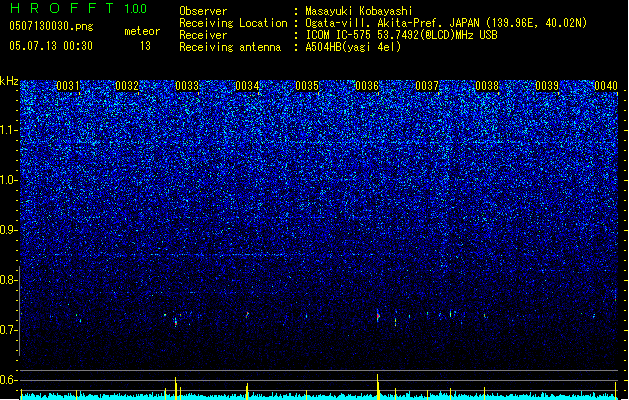Select the filename 0507130030.png
Image resolution: width=629 pixels, height=400 pixels.
(x=51, y=26)
